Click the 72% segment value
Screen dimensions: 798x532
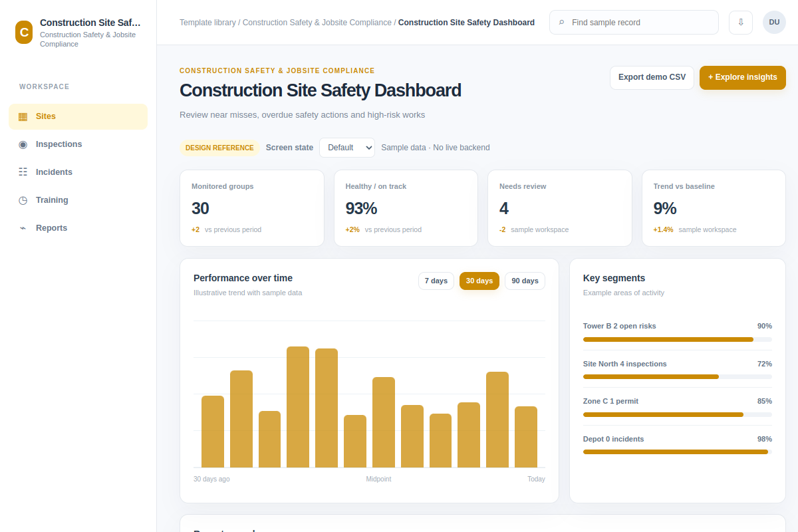765,364
